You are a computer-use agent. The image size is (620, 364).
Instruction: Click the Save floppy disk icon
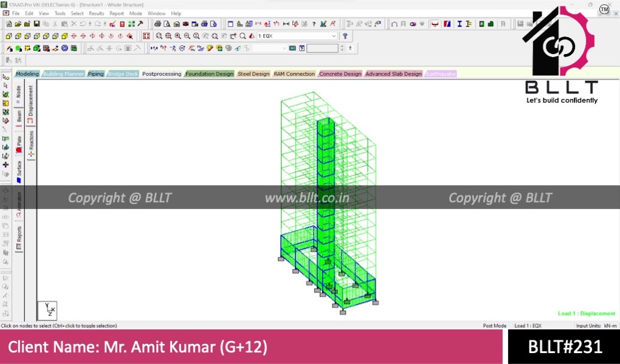coord(36,24)
